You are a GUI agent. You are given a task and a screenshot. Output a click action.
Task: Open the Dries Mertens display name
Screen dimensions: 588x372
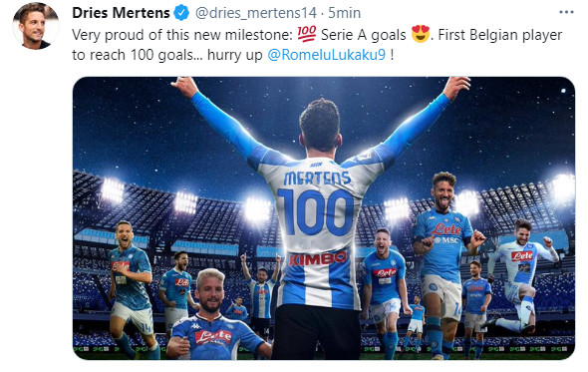pos(121,13)
